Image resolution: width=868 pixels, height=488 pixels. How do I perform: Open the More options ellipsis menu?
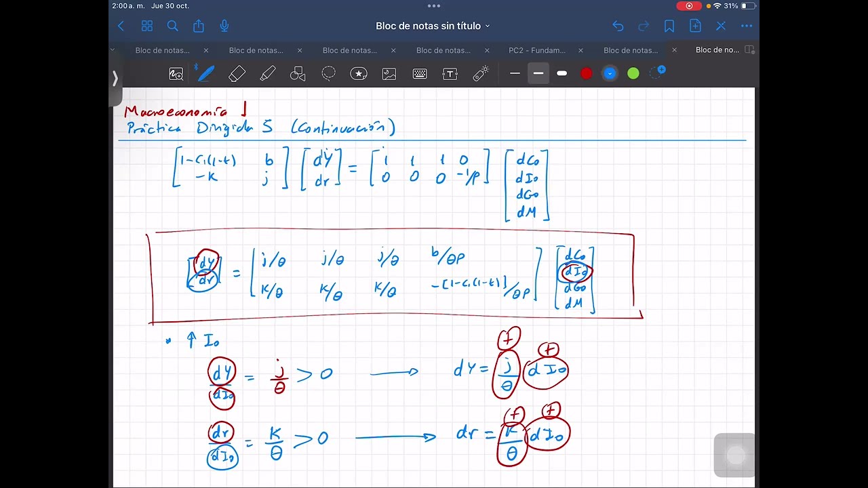pyautogui.click(x=747, y=26)
